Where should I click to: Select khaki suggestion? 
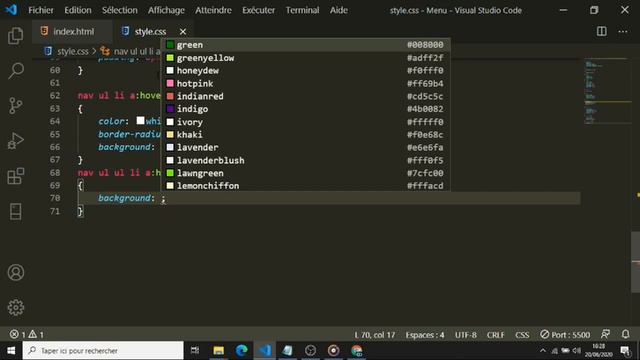coord(306,135)
